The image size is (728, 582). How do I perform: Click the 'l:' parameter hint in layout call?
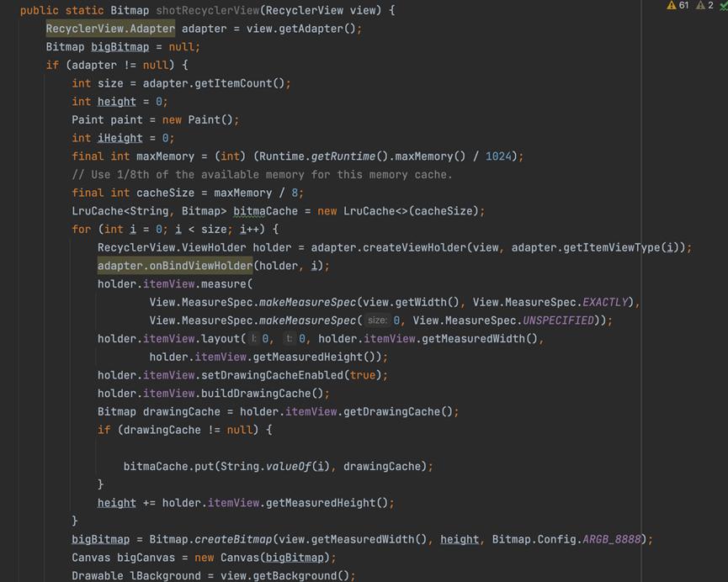tap(253, 339)
